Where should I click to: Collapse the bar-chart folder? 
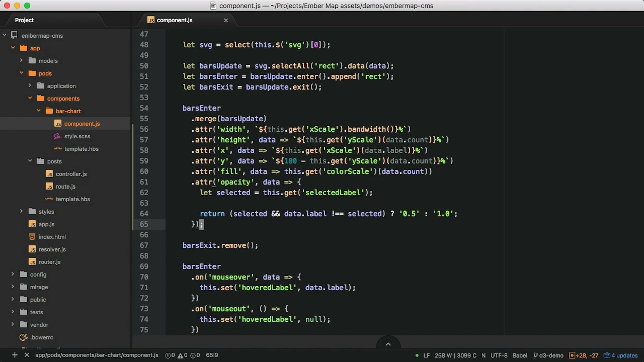pos(38,111)
